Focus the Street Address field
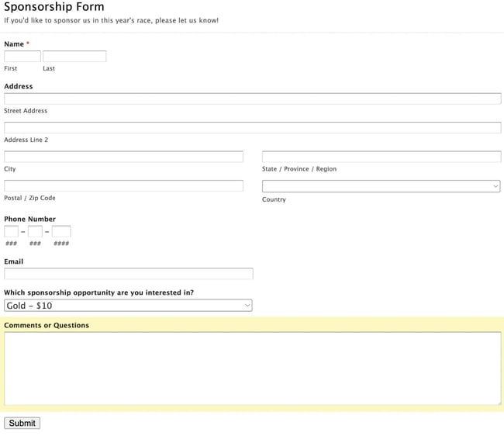504x436 pixels. point(252,99)
